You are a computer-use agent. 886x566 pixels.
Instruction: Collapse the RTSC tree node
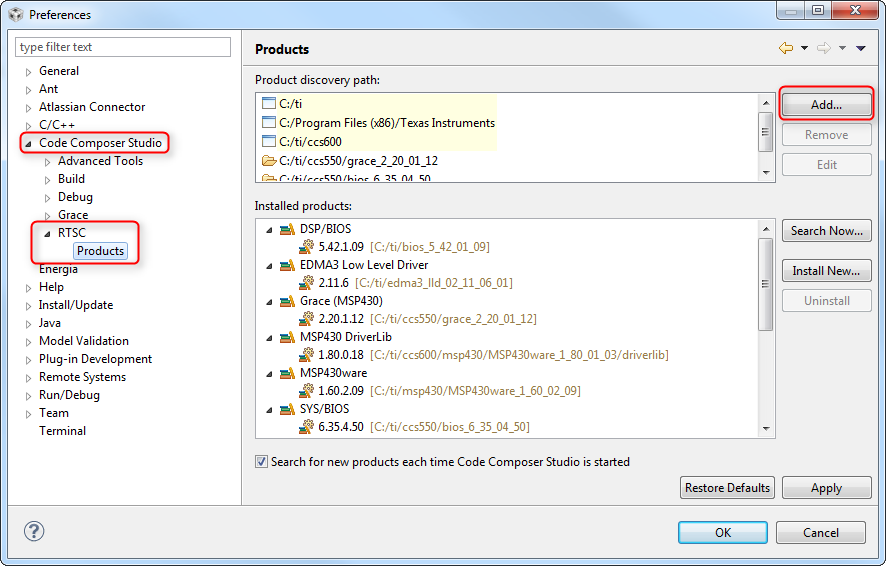pyautogui.click(x=47, y=234)
